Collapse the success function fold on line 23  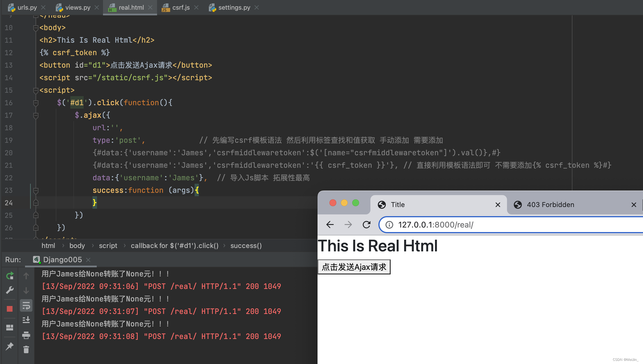(x=36, y=191)
